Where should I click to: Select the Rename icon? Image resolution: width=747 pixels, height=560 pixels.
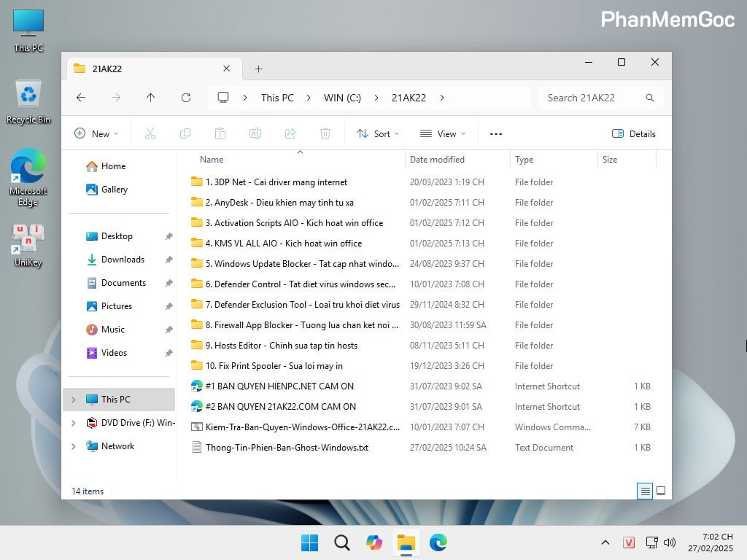tap(255, 133)
